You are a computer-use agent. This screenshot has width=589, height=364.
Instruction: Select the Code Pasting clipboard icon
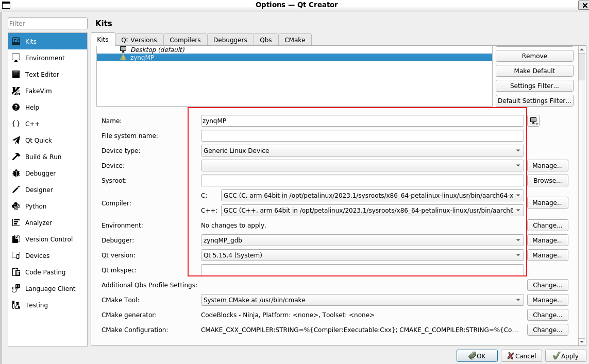(x=16, y=272)
